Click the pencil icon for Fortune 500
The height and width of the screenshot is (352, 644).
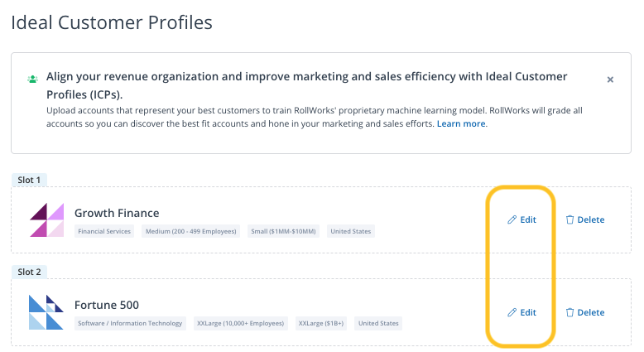click(512, 313)
